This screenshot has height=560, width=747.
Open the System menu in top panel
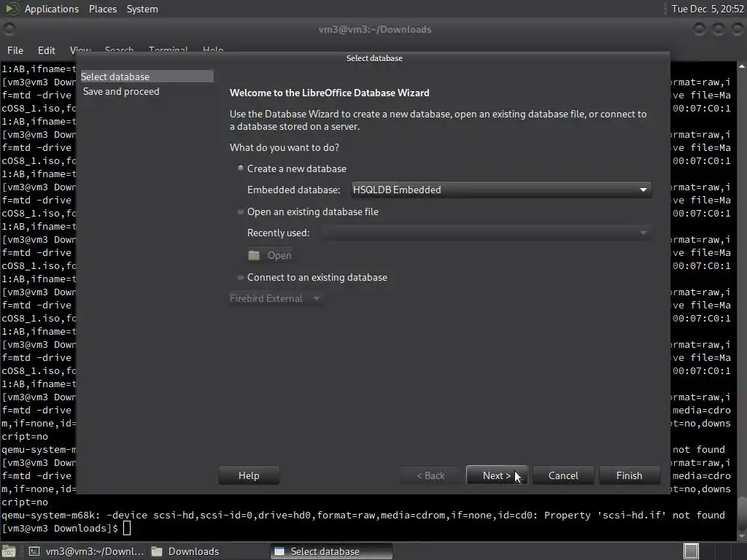pyautogui.click(x=142, y=9)
